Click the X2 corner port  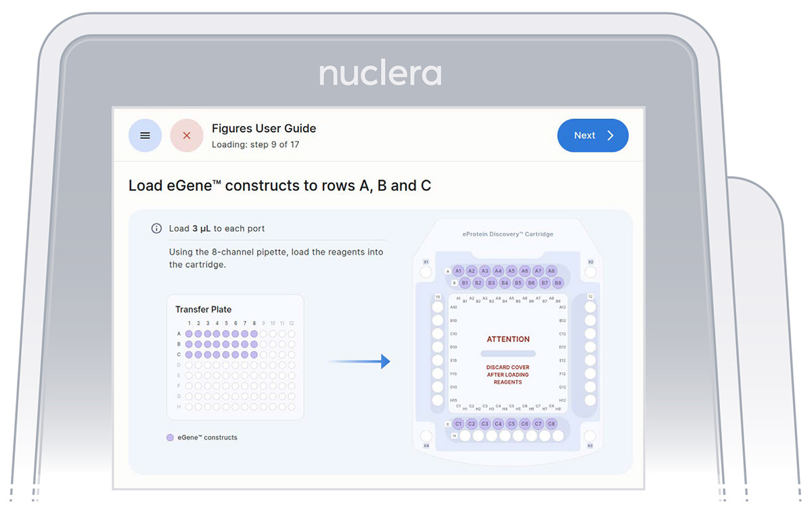[x=591, y=272]
